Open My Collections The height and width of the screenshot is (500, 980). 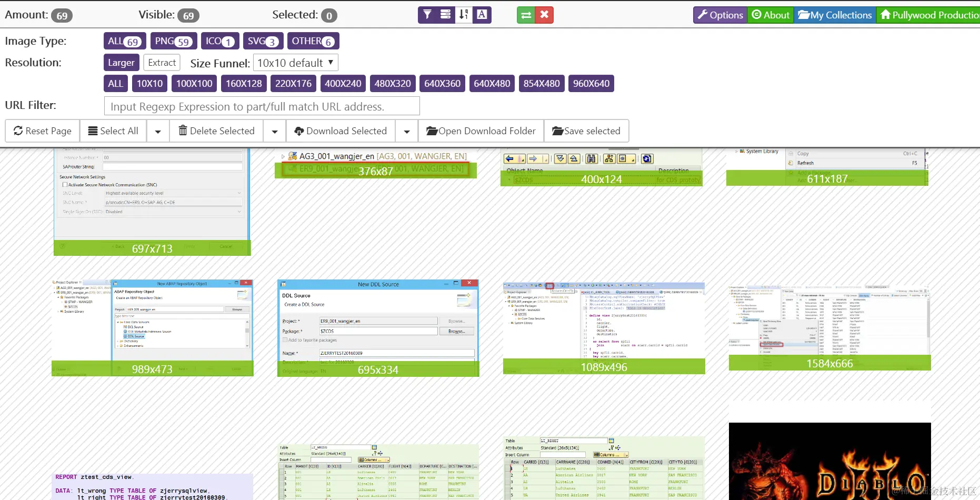click(x=835, y=15)
